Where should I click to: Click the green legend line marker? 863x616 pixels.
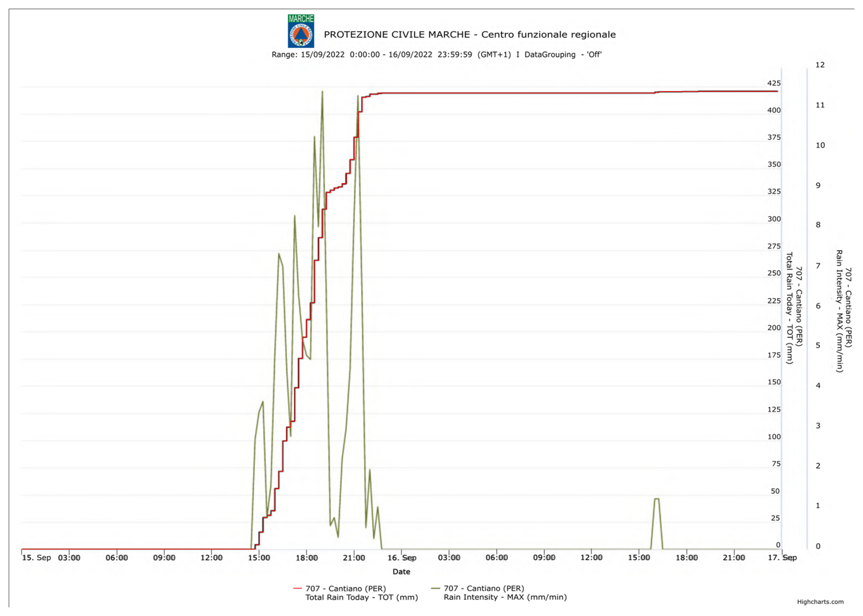(x=436, y=589)
